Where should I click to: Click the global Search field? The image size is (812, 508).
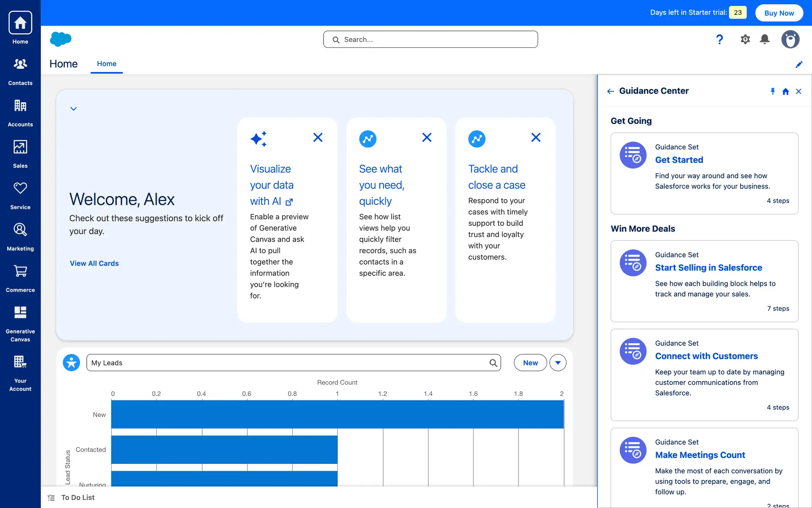click(431, 39)
